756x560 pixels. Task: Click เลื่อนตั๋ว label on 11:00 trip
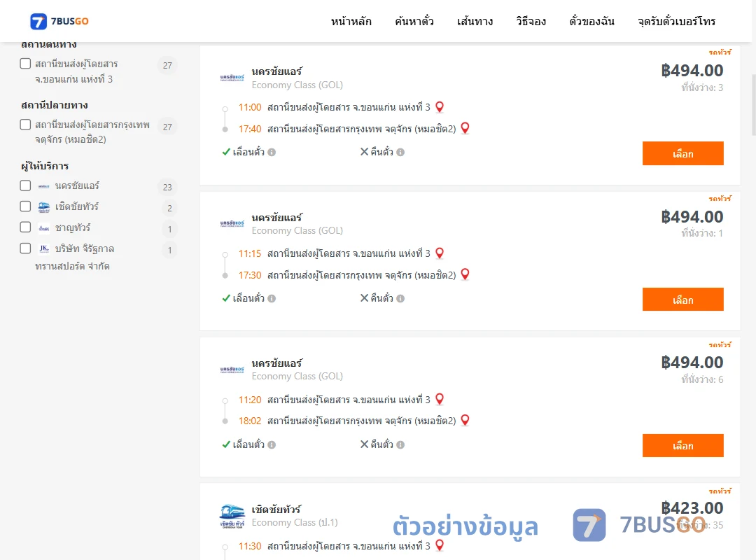coord(248,152)
